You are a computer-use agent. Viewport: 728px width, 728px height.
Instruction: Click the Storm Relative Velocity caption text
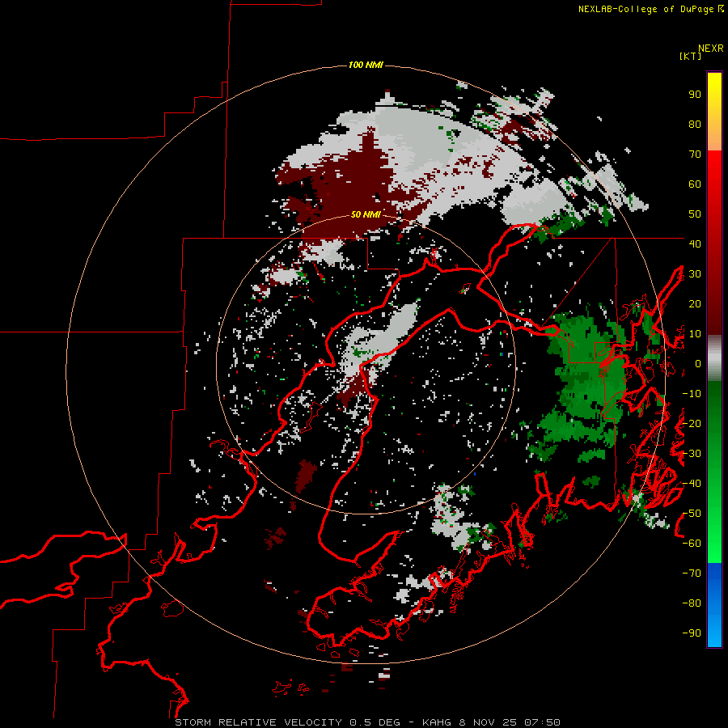coord(367,722)
